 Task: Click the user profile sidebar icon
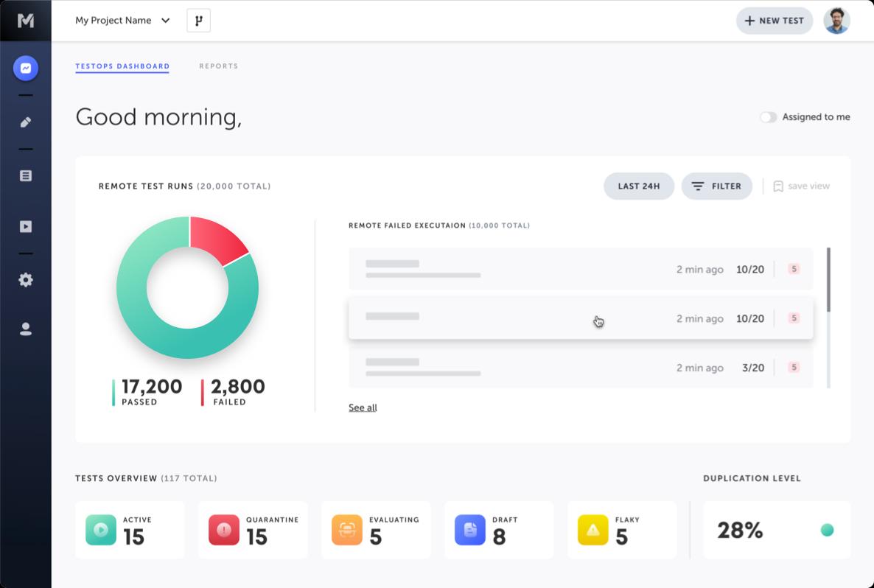coord(26,329)
